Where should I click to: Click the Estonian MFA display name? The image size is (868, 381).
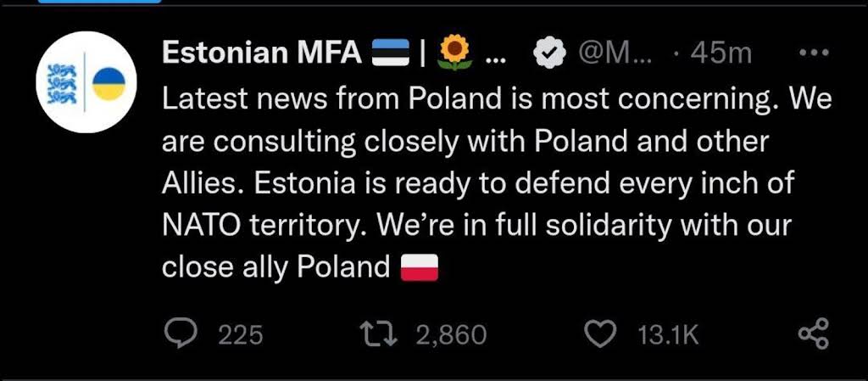263,53
